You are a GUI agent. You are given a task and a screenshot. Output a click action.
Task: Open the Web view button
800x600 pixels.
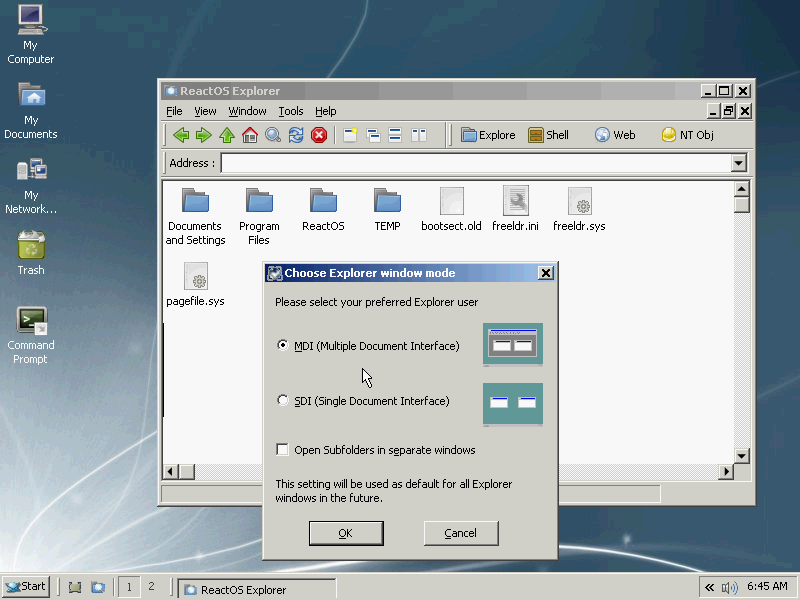point(615,135)
